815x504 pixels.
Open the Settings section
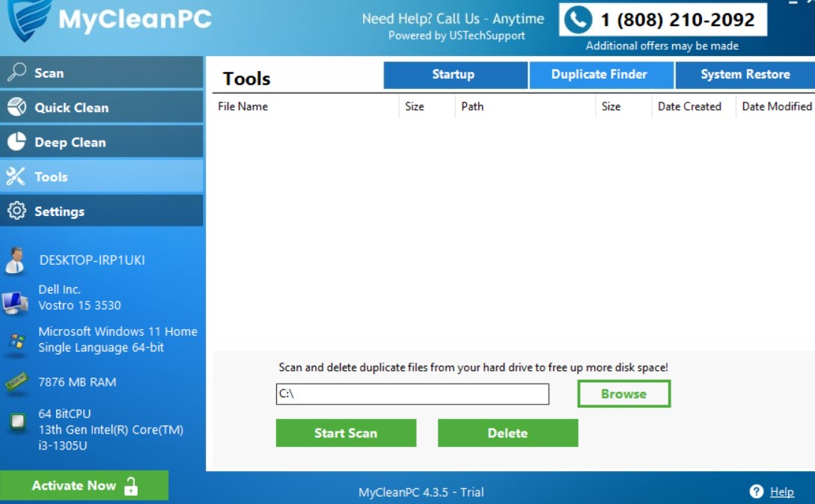click(101, 211)
